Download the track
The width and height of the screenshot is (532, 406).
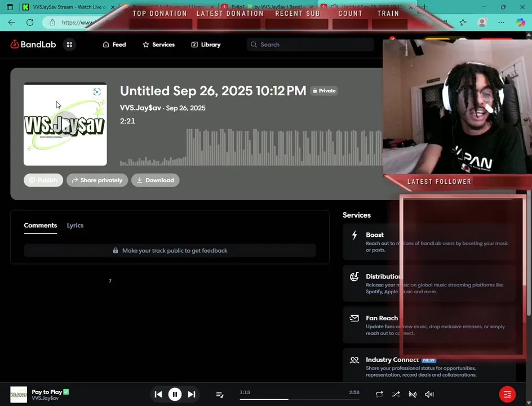click(x=156, y=180)
